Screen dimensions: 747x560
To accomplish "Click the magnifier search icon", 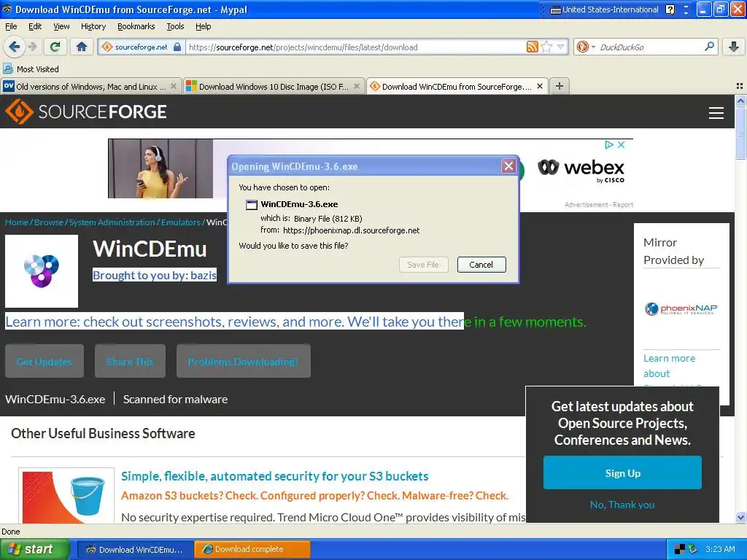I will 709,46.
